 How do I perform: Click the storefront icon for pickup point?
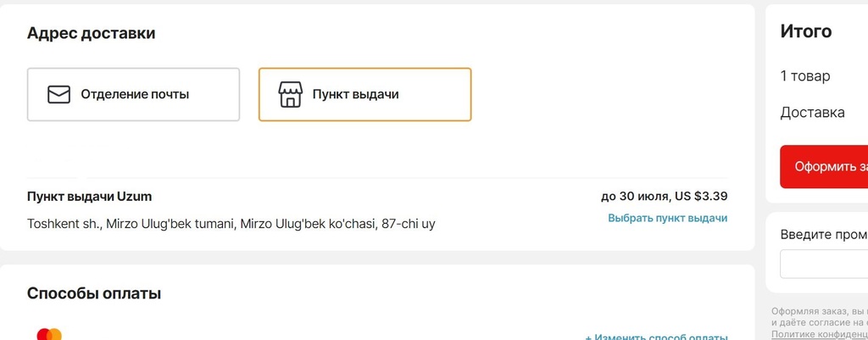click(290, 94)
